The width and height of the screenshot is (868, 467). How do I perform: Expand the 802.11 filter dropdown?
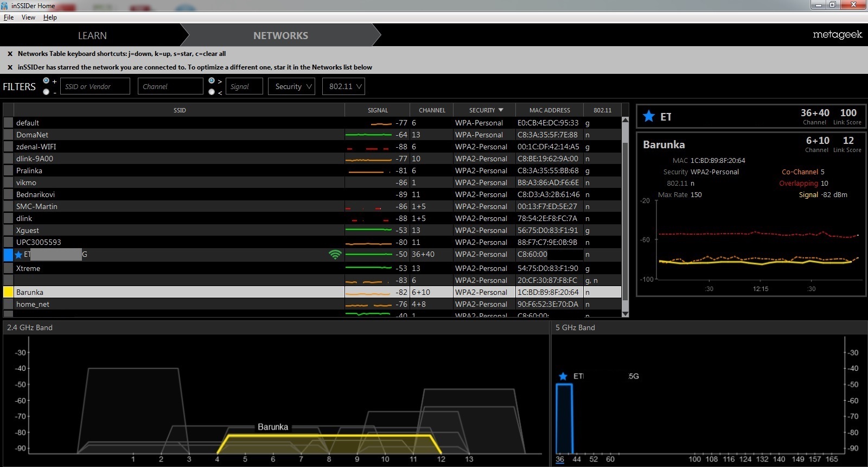(344, 86)
